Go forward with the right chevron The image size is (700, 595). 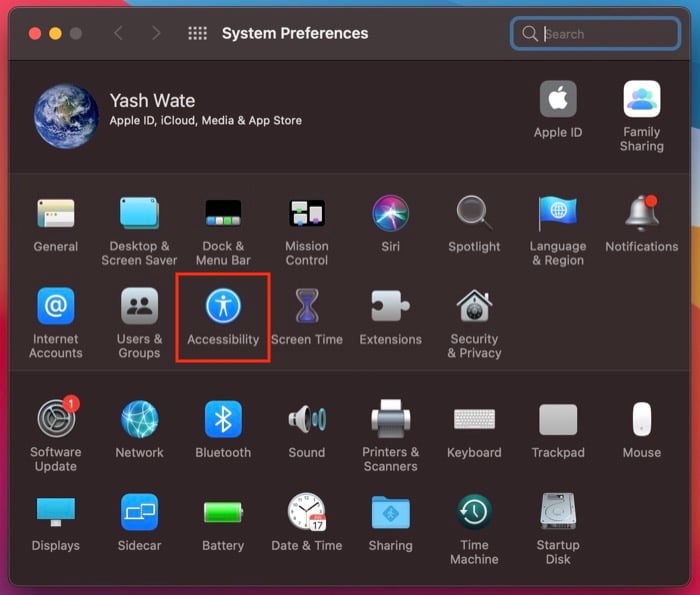point(156,33)
